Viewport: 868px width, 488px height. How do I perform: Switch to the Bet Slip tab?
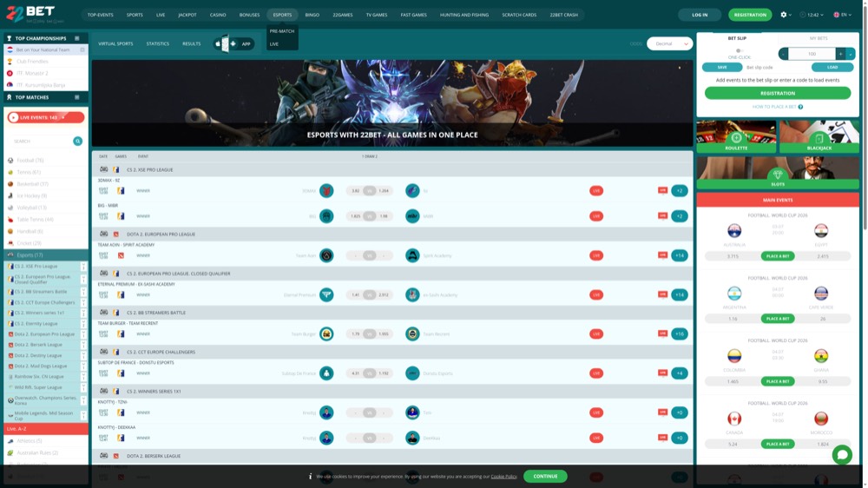[x=737, y=38]
